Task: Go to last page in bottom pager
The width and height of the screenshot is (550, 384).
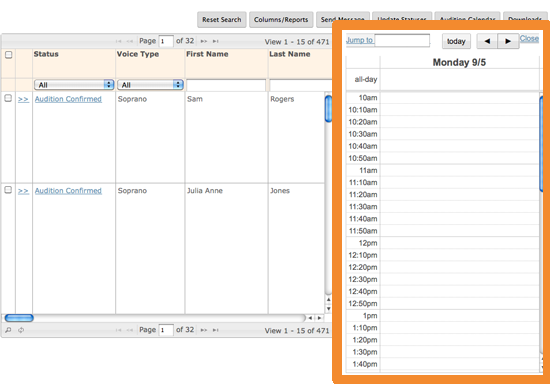Action: coord(216,330)
